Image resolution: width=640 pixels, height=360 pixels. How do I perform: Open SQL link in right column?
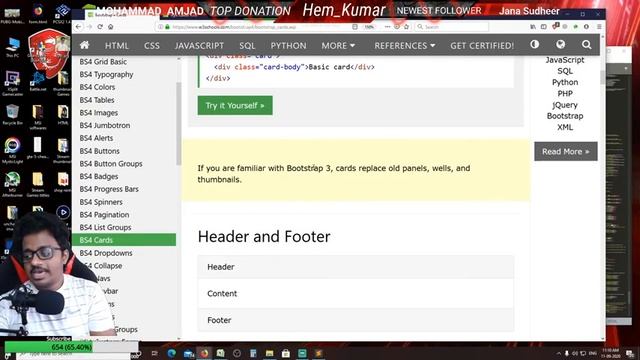click(565, 71)
